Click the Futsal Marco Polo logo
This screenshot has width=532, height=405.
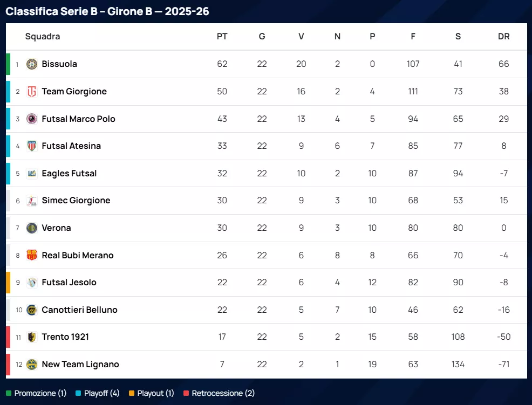32,119
